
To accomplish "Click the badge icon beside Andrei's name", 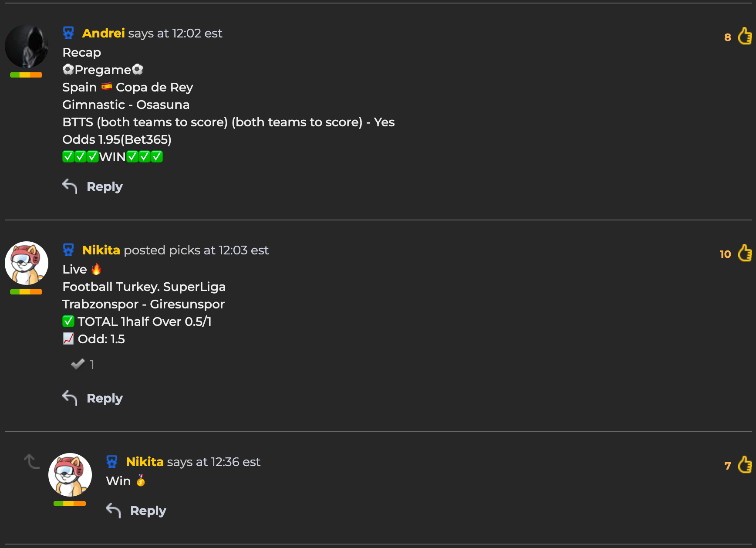I will pyautogui.click(x=68, y=33).
